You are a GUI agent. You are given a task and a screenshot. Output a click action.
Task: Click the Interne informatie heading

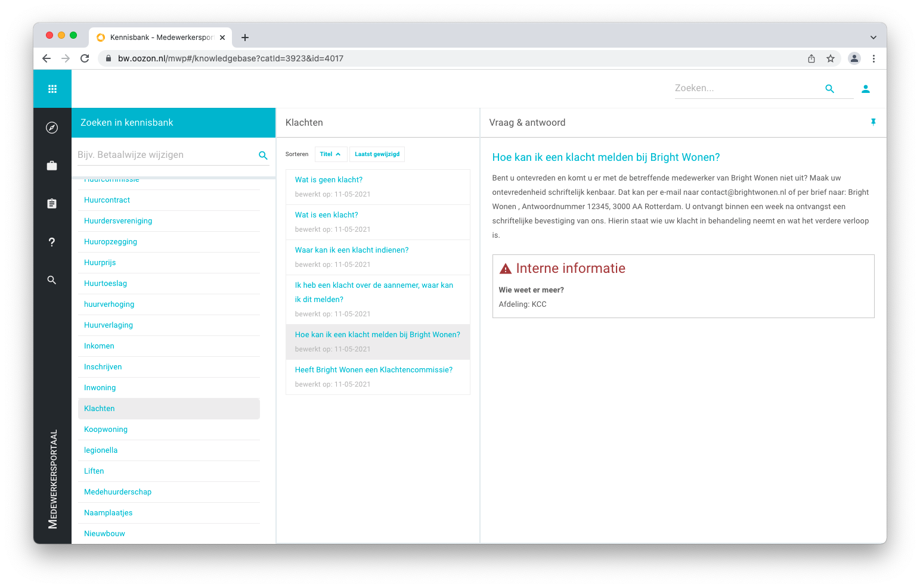(x=571, y=269)
